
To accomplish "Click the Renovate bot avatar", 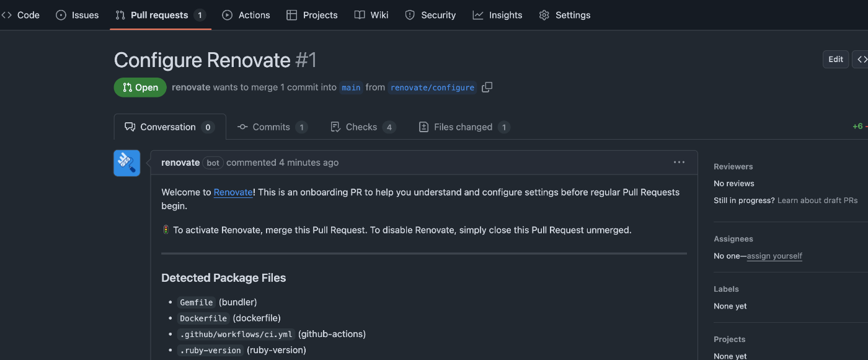I will 127,163.
